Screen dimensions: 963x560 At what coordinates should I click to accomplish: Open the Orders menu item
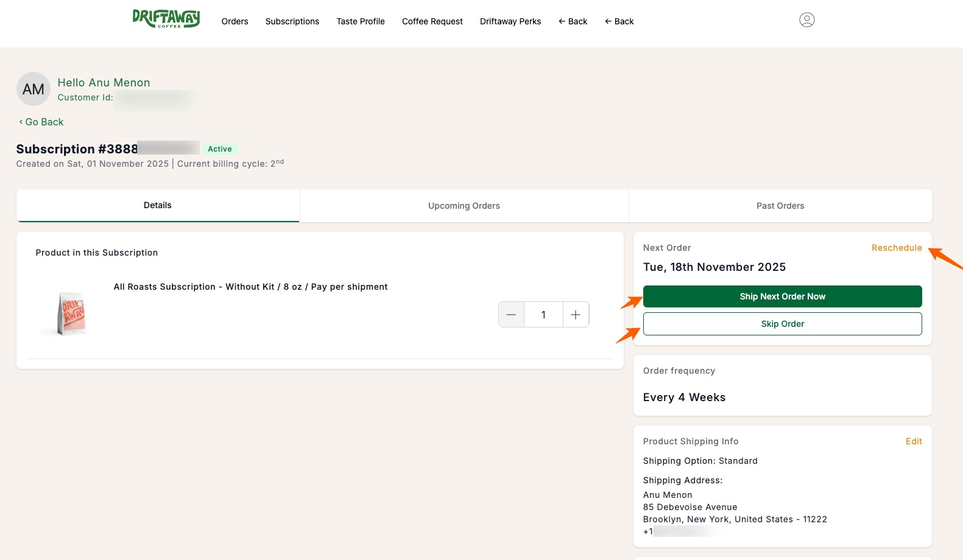[x=235, y=21]
